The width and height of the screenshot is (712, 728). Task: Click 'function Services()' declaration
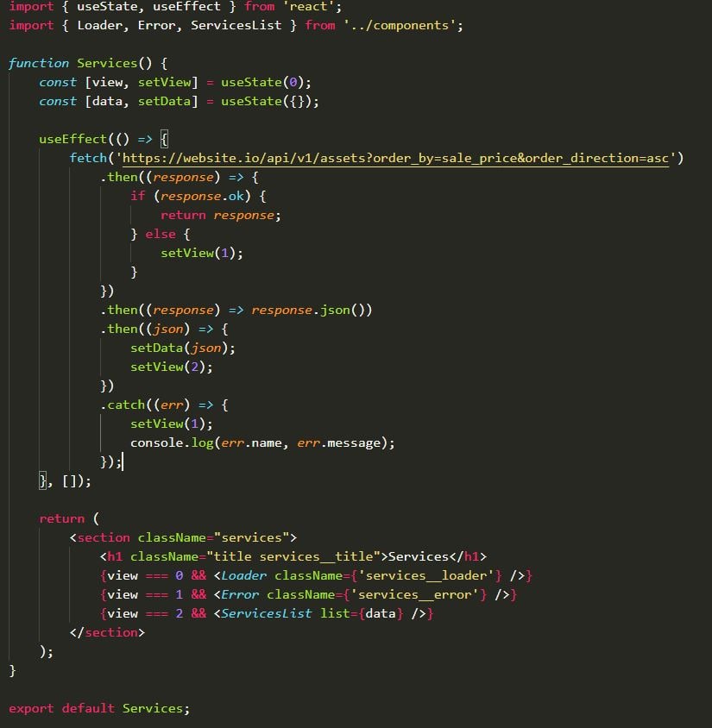(x=80, y=63)
